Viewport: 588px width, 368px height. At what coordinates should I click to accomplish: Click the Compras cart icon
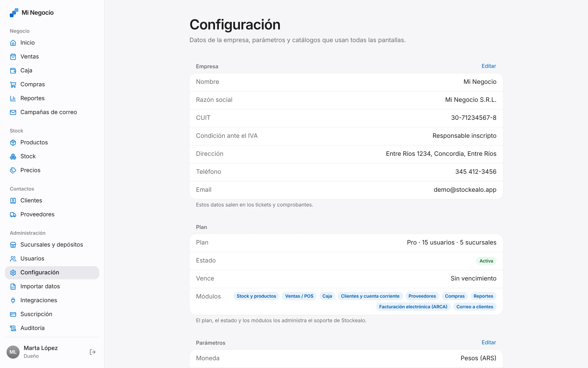point(13,84)
